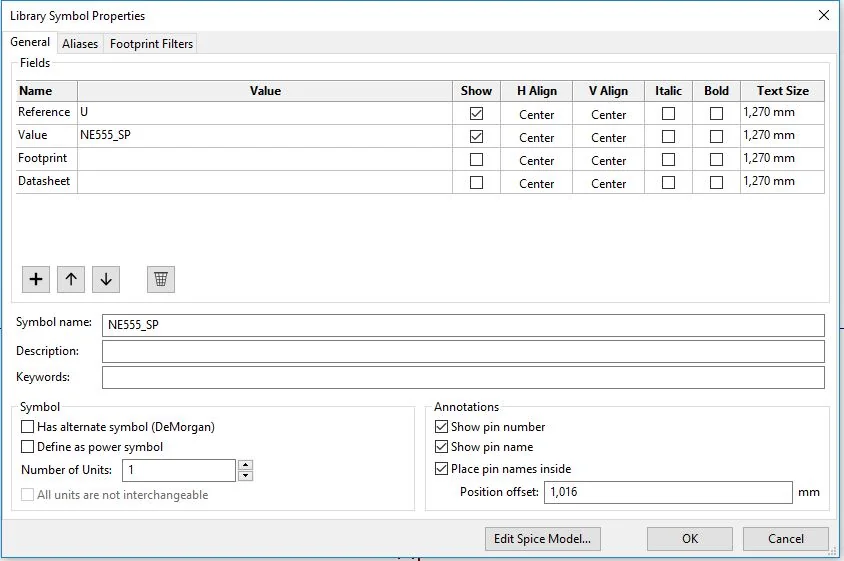Switch to the General tab
Image resolution: width=844 pixels, height=561 pixels.
[x=30, y=42]
